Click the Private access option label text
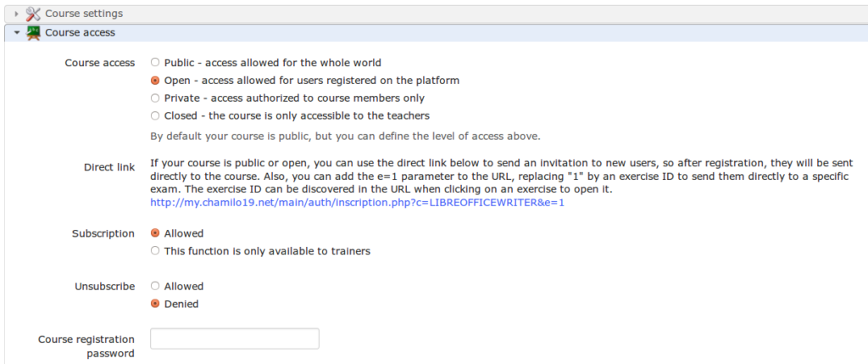868x364 pixels. coord(294,98)
